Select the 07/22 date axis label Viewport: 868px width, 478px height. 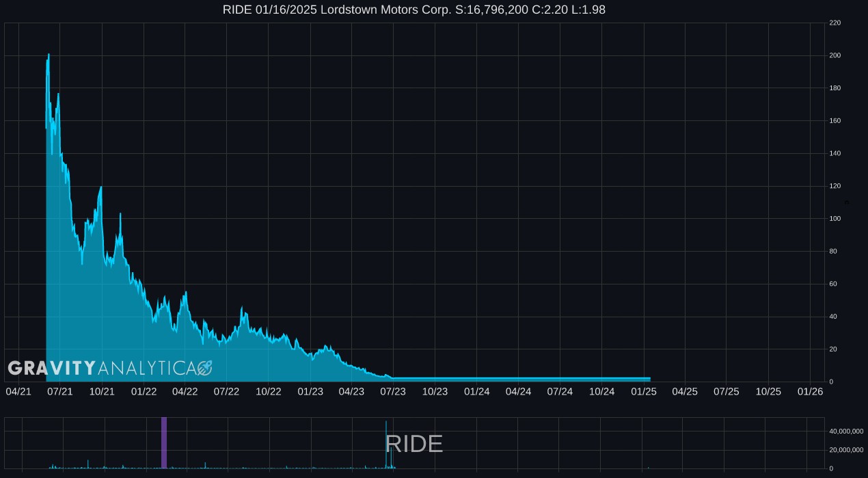(227, 391)
